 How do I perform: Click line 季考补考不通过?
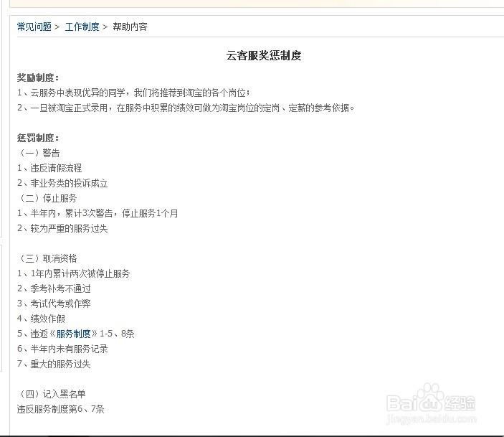(x=54, y=288)
